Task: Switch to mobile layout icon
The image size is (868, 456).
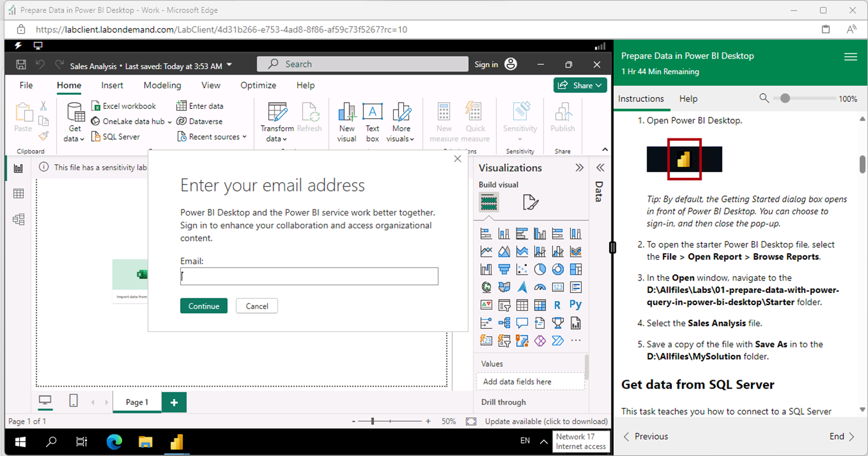Action: [x=73, y=401]
